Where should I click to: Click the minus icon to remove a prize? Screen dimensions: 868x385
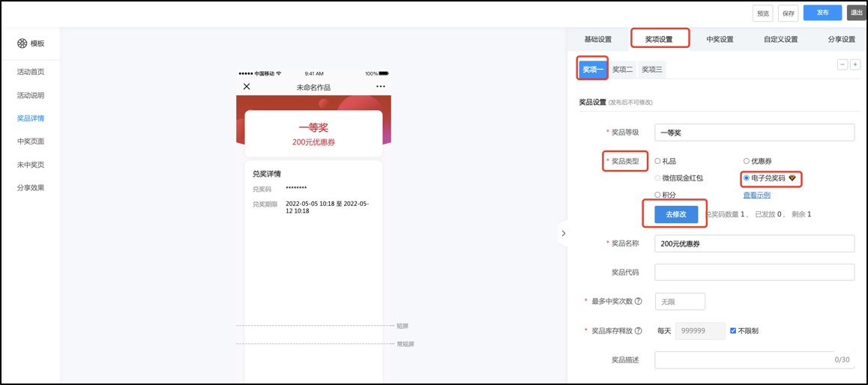click(x=843, y=64)
